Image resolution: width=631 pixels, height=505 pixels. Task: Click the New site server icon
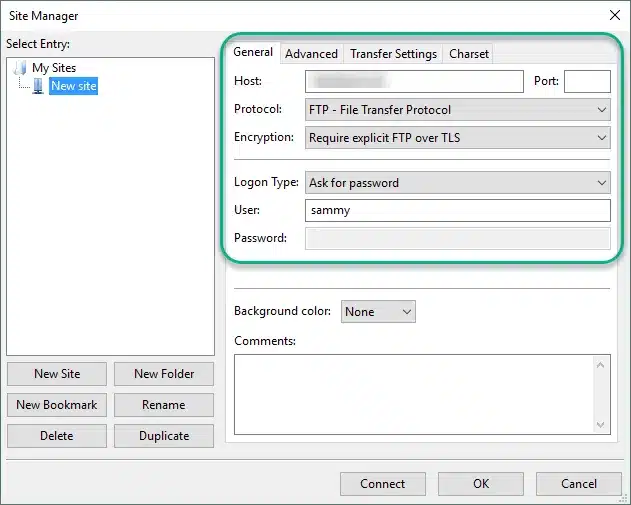tap(38, 86)
